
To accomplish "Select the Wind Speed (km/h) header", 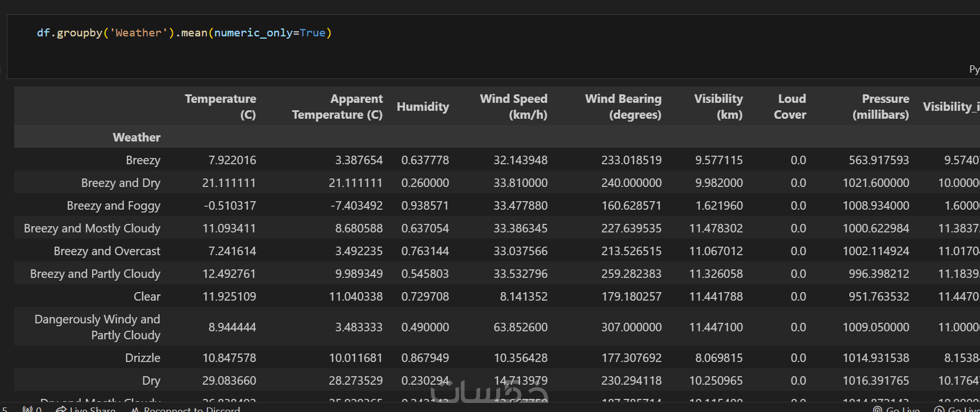I will tap(513, 106).
